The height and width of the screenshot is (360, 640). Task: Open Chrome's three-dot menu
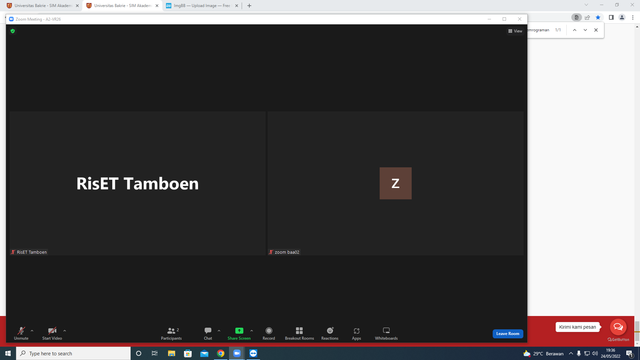(x=633, y=18)
